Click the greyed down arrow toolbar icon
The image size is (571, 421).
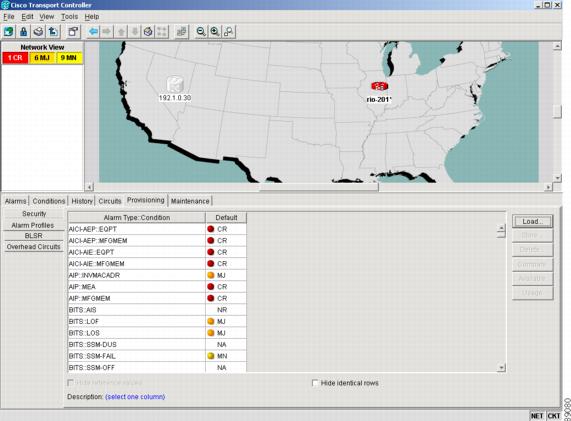(x=134, y=32)
